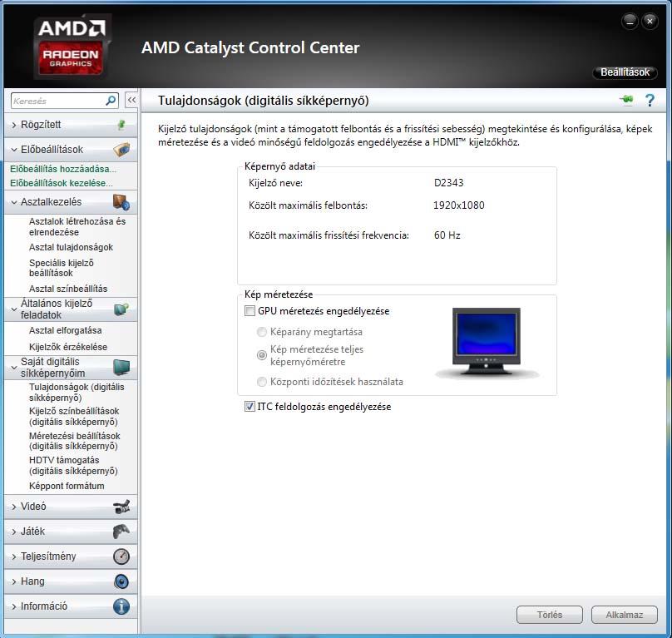Viewport: 672px width, 638px height.
Task: Click the monitor preview image
Action: click(487, 342)
